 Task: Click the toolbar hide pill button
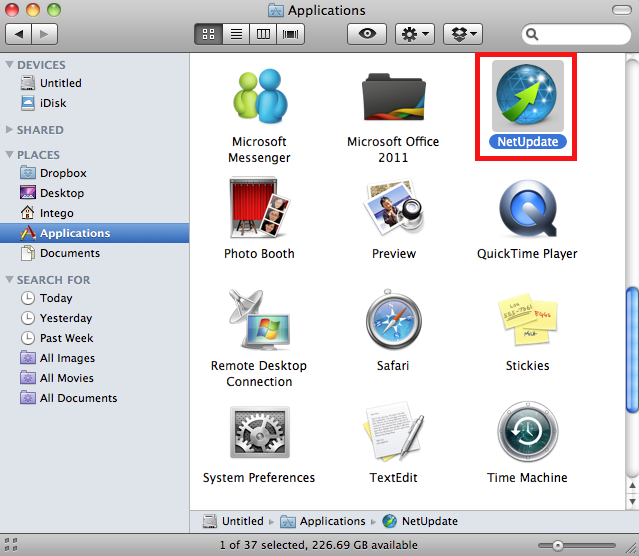(622, 10)
